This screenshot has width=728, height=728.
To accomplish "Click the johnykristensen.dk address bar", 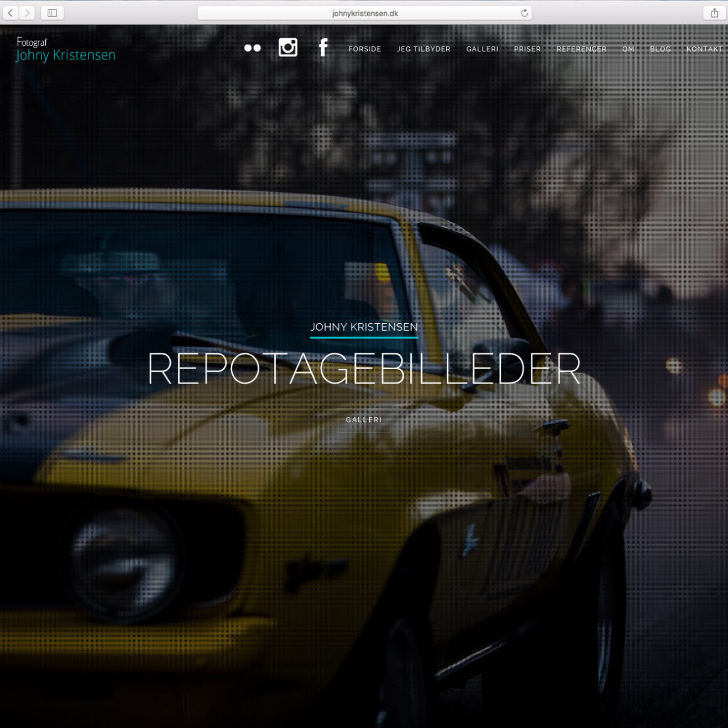I will (365, 13).
